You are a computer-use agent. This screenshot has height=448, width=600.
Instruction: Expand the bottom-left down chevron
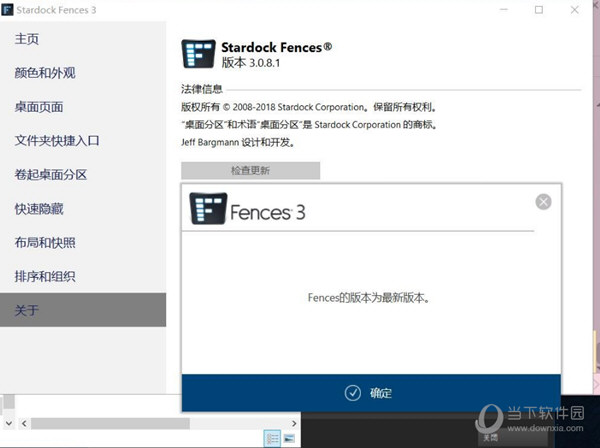pos(9,424)
